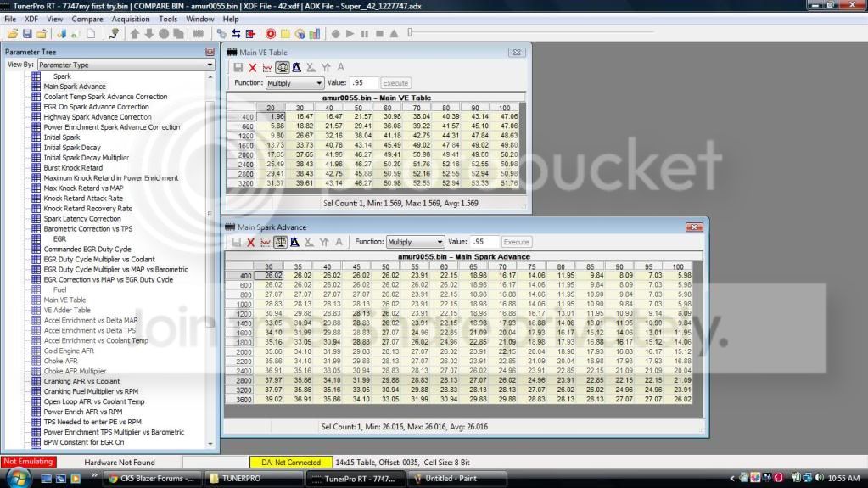Click the Save Bin floppy icon in main toolbar
868x488 pixels.
pyautogui.click(x=27, y=34)
